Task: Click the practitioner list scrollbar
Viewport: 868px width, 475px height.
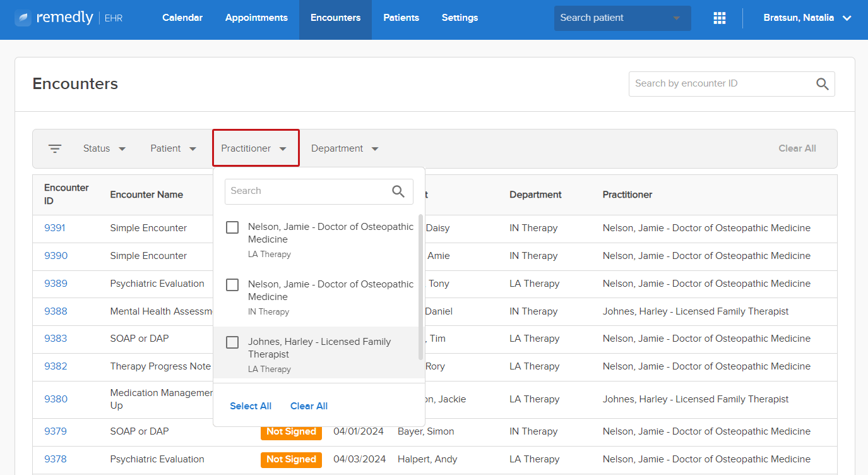Action: point(420,287)
